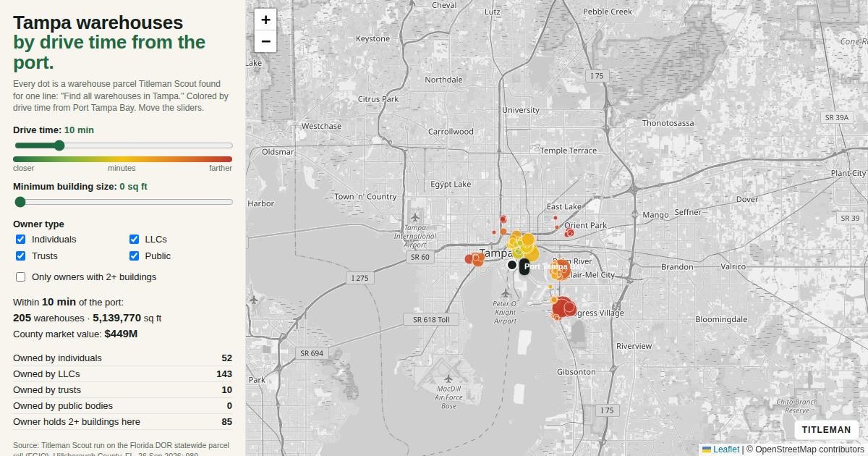Image resolution: width=868 pixels, height=456 pixels.
Task: Enable Only owners with 2+ buildings
Action: [20, 277]
